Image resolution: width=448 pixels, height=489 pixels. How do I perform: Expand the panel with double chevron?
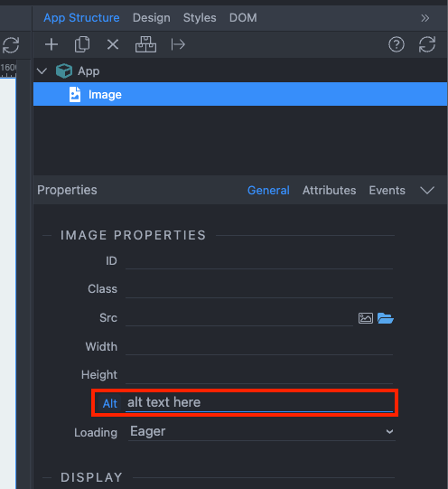pyautogui.click(x=425, y=18)
